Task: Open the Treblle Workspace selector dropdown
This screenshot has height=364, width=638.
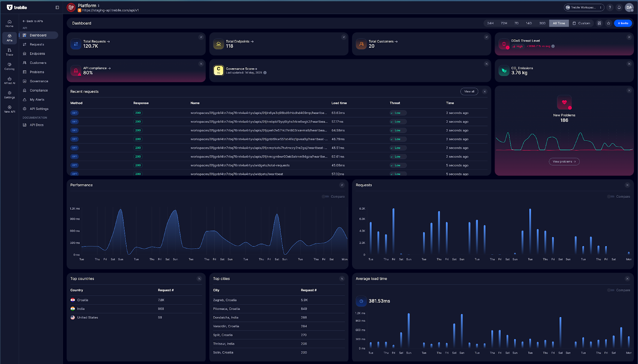Action: [x=584, y=8]
